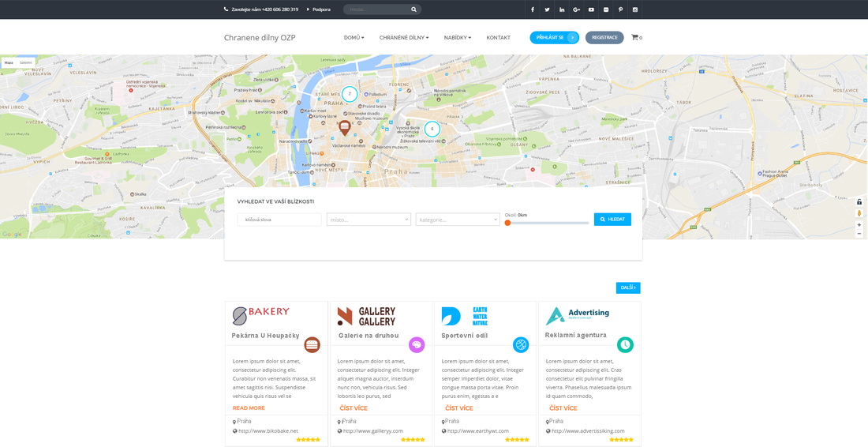Click the klíčová slova input field
Screen dimensions: 868x447
tap(279, 220)
